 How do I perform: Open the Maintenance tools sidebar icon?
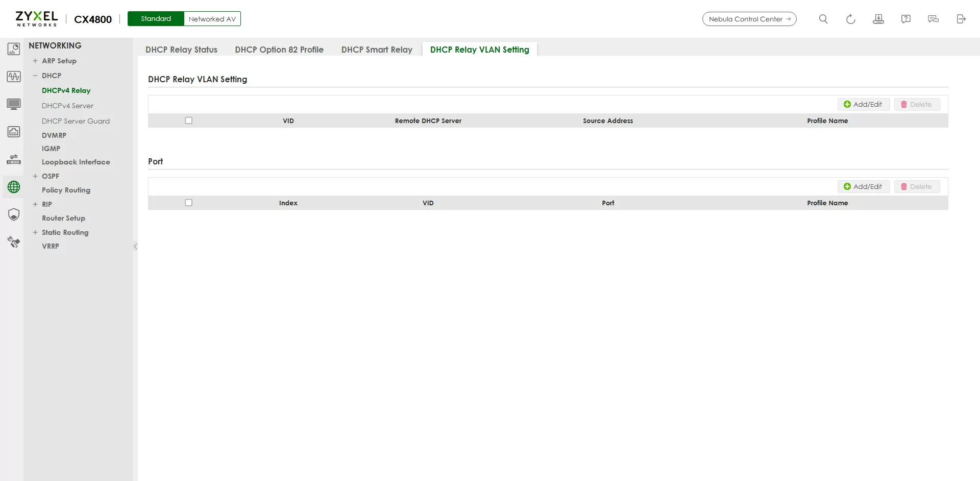[14, 242]
